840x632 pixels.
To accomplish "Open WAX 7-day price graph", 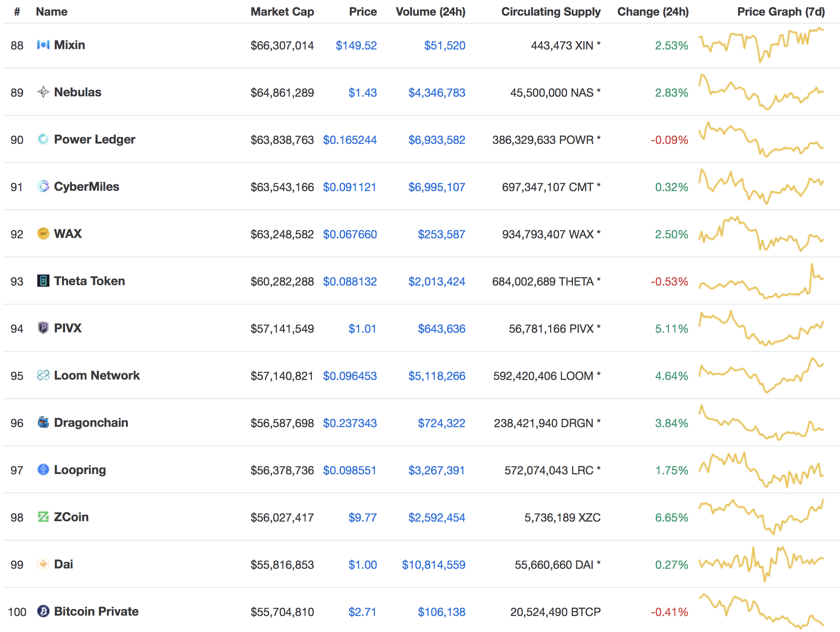I will 761,234.
